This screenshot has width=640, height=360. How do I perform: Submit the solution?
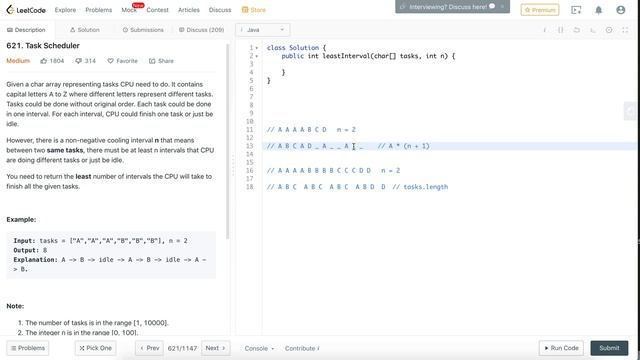609,348
